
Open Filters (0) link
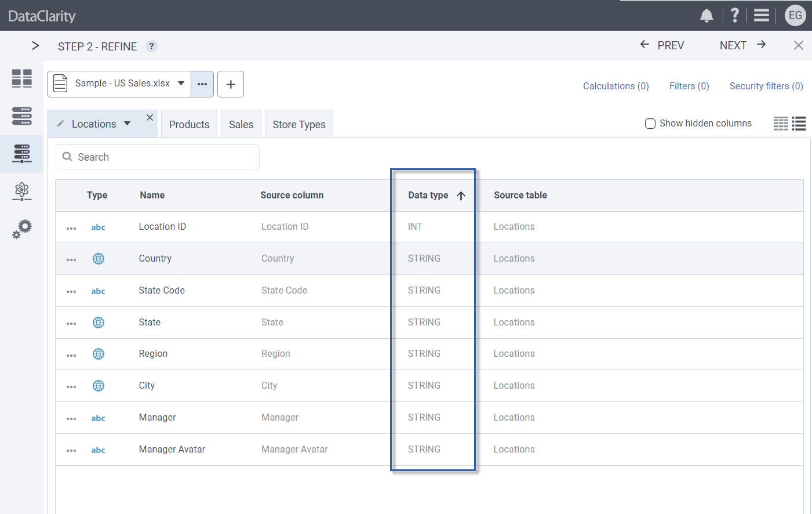pyautogui.click(x=689, y=86)
